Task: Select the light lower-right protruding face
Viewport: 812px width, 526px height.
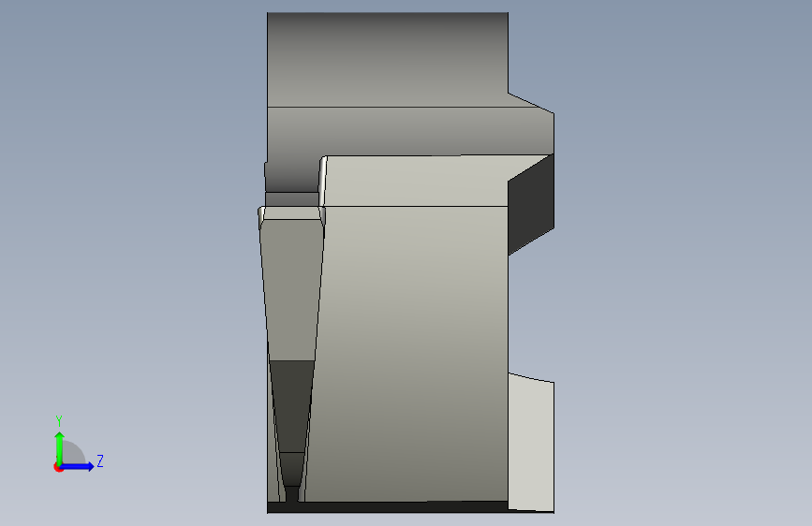Action: tap(531, 443)
